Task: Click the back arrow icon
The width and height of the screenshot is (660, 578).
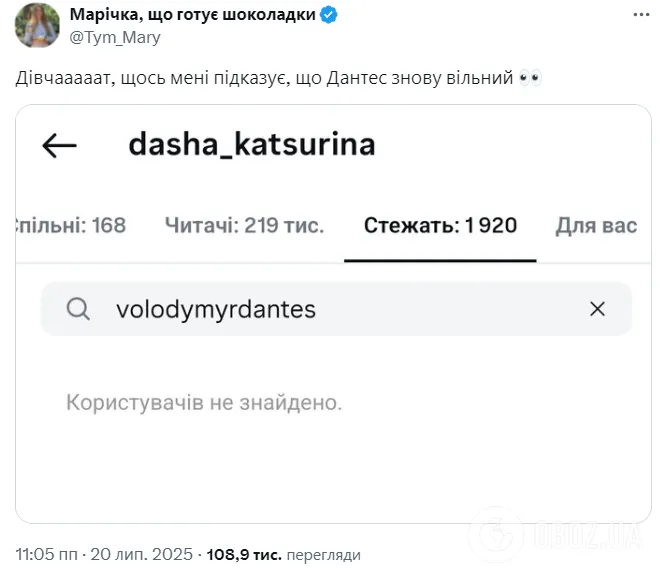Action: coord(59,145)
